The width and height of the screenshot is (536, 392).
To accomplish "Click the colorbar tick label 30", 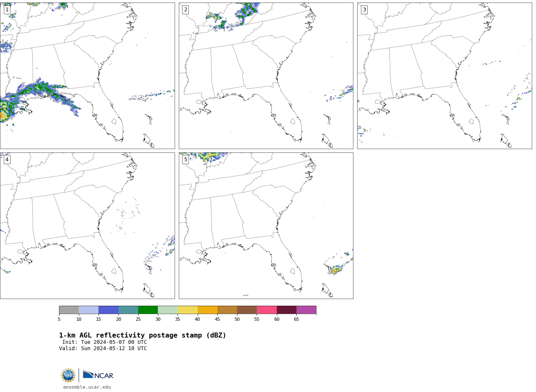I will (158, 320).
